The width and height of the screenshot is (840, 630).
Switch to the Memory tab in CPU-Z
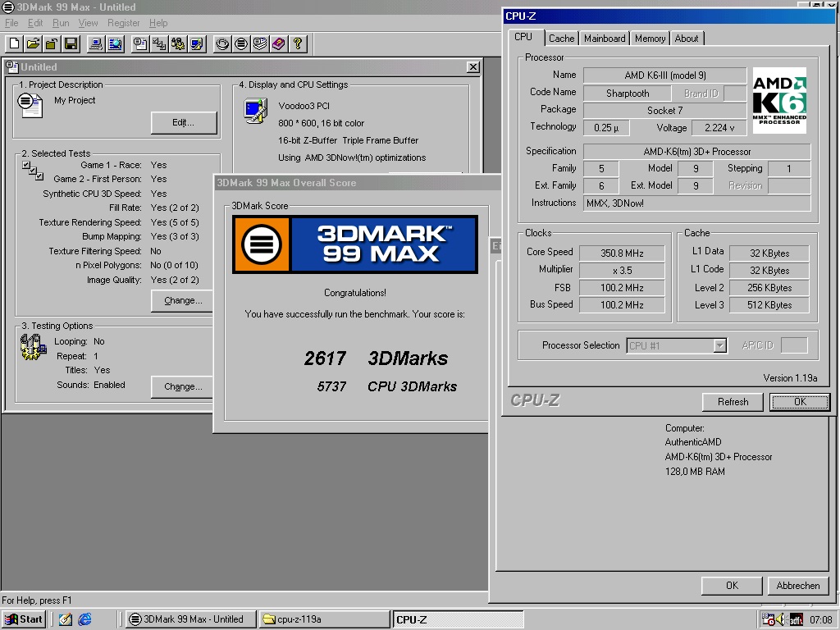650,39
